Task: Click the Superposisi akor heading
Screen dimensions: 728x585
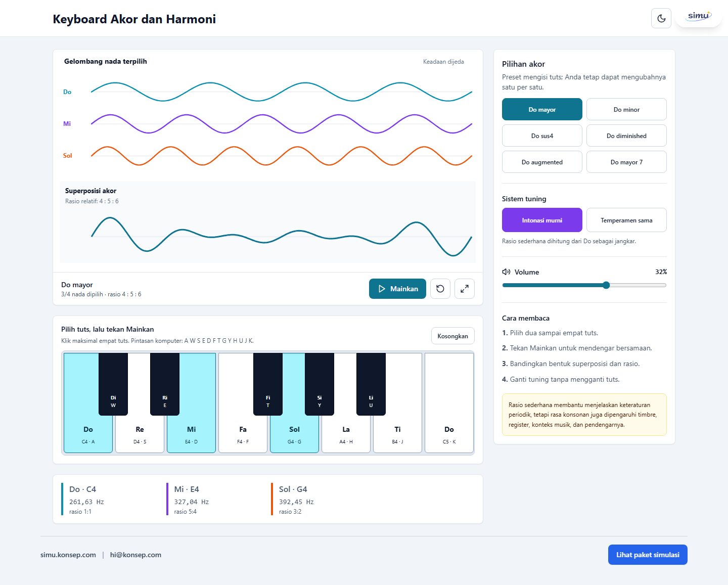Action: click(90, 191)
